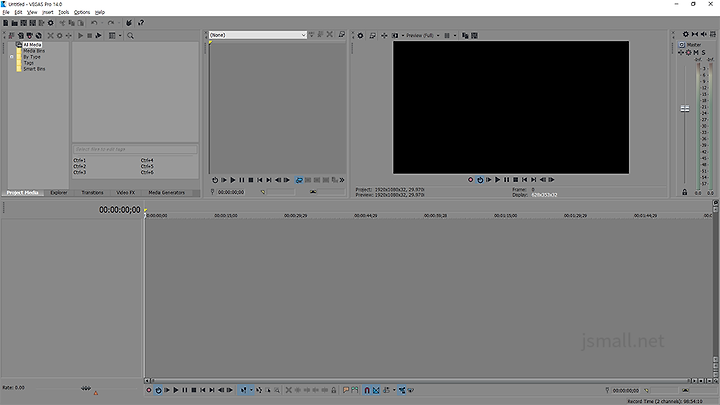Click Preview on External Monitor icon

pos(372,35)
